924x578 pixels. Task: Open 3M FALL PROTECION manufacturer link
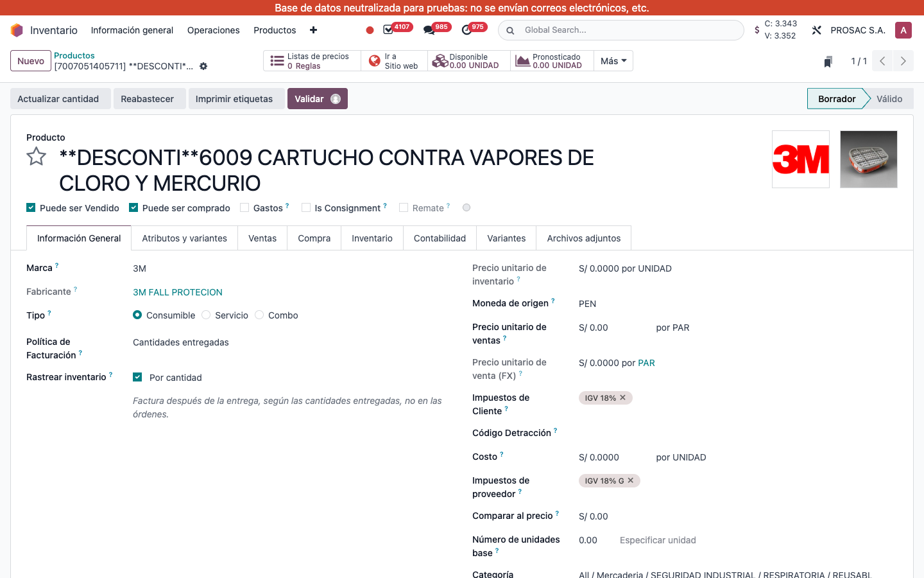(x=178, y=292)
